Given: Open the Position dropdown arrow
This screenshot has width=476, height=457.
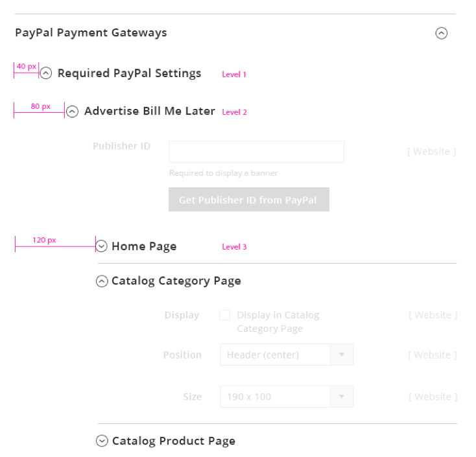Looking at the screenshot, I should click(342, 355).
